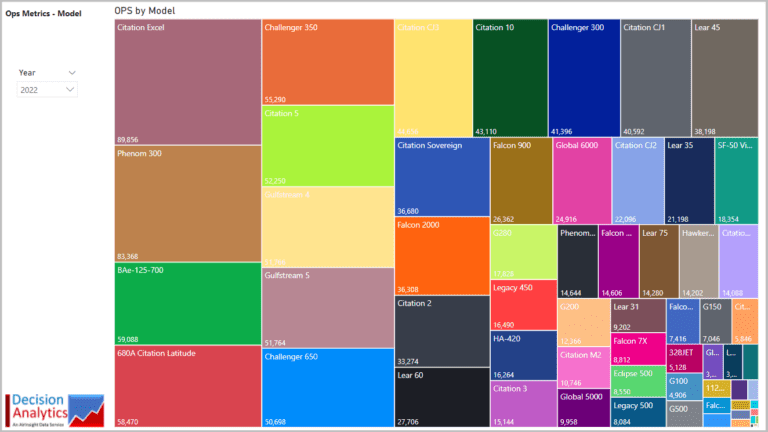The width and height of the screenshot is (768, 432).
Task: Select the Legacy 500 tile
Action: [638, 412]
